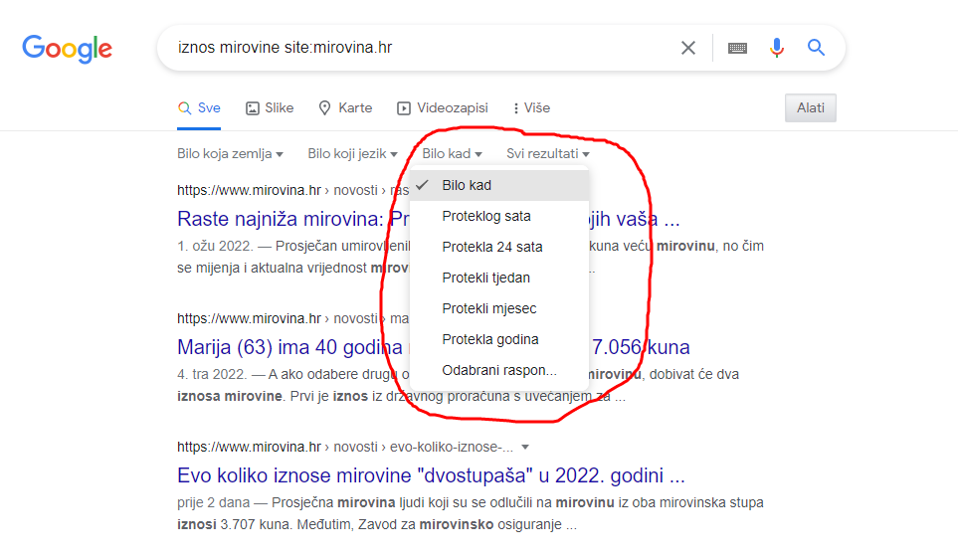
Task: Click the '1. ožu 2022.' snippet date
Action: (x=215, y=246)
